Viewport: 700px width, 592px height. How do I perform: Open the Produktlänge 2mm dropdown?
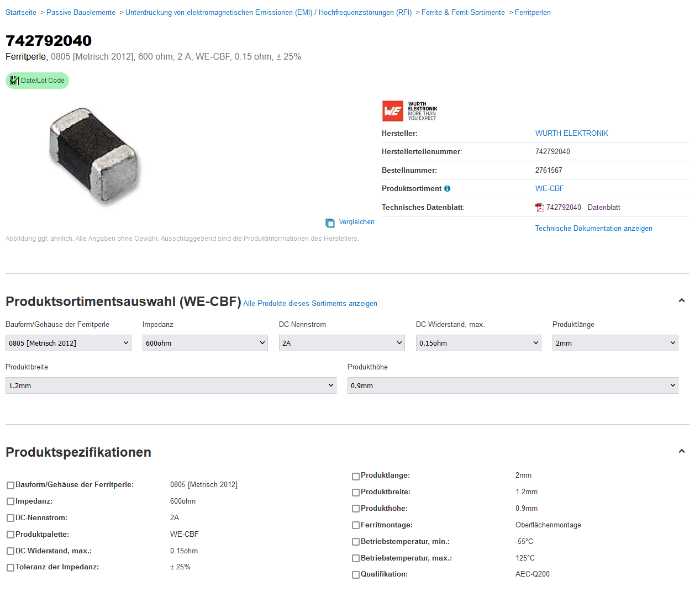point(615,343)
